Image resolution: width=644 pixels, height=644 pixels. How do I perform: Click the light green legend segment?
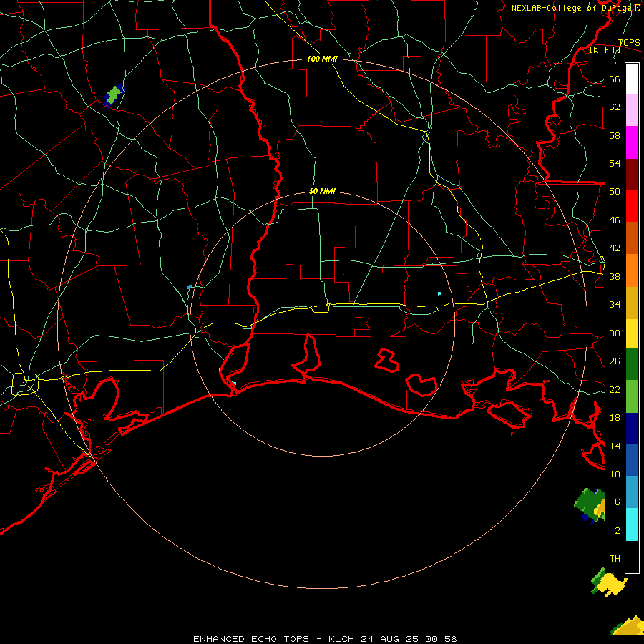[632, 396]
